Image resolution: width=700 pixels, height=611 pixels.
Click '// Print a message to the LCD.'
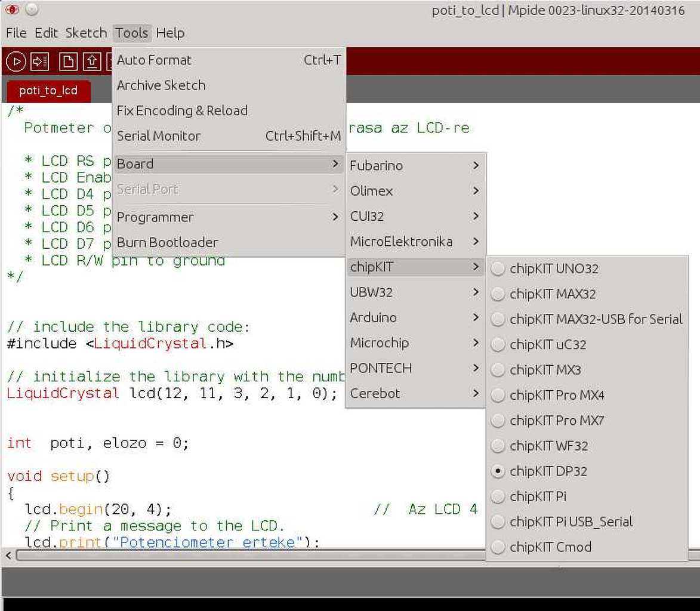(154, 526)
